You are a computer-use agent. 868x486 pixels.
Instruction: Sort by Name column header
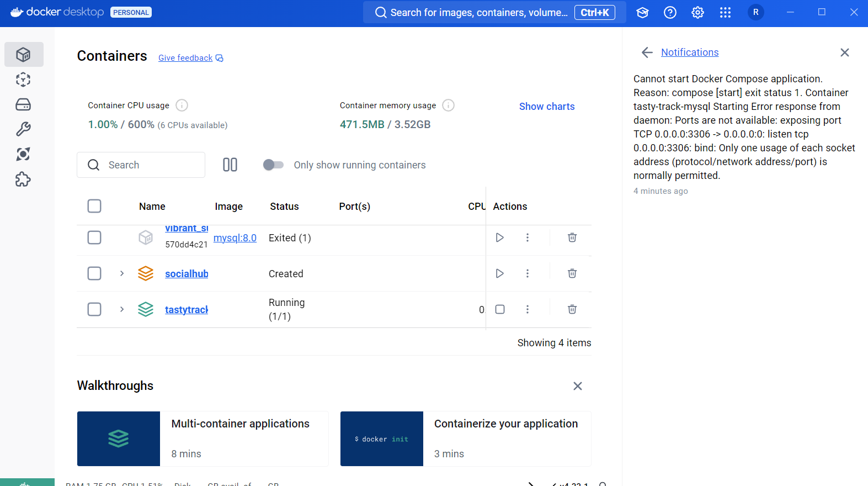152,207
